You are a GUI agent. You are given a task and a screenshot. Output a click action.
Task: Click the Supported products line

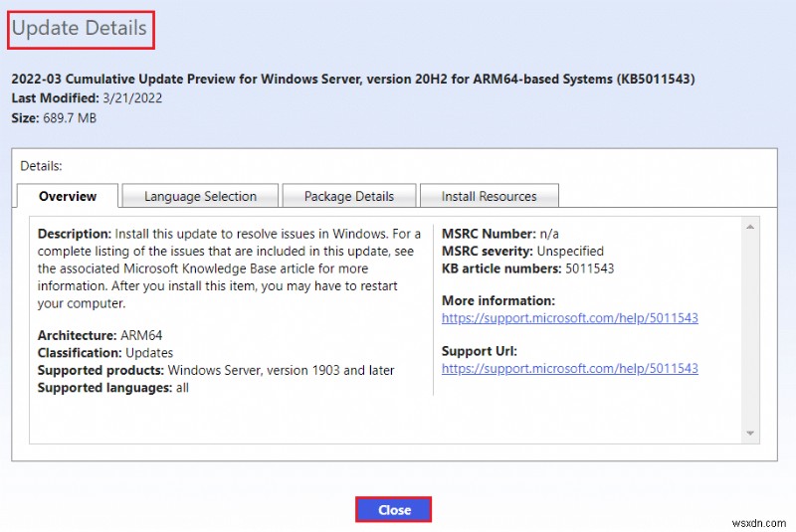[x=215, y=370]
